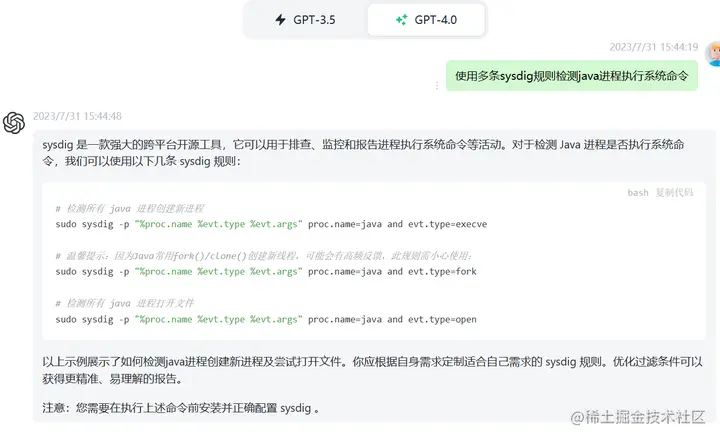The image size is (720, 440).
Task: Select the GPT-4.0 model tab
Action: [426, 20]
